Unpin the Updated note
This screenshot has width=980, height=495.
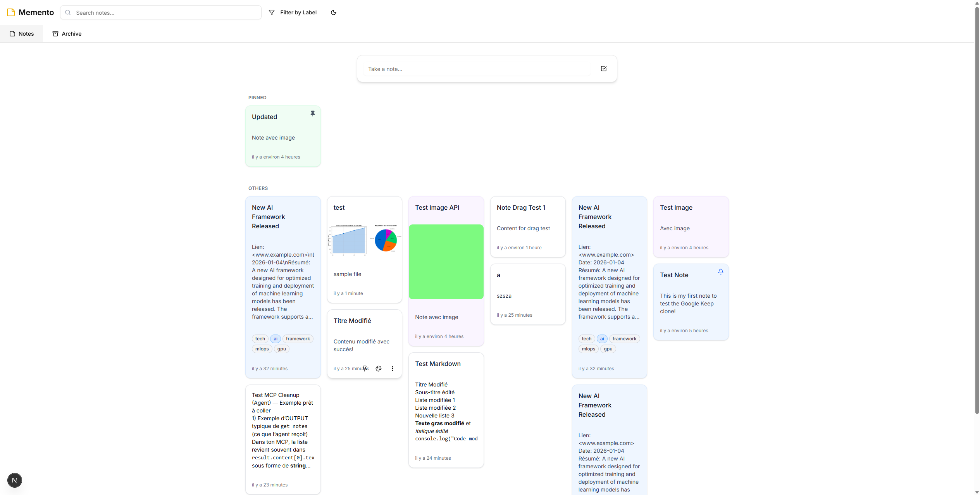[312, 114]
